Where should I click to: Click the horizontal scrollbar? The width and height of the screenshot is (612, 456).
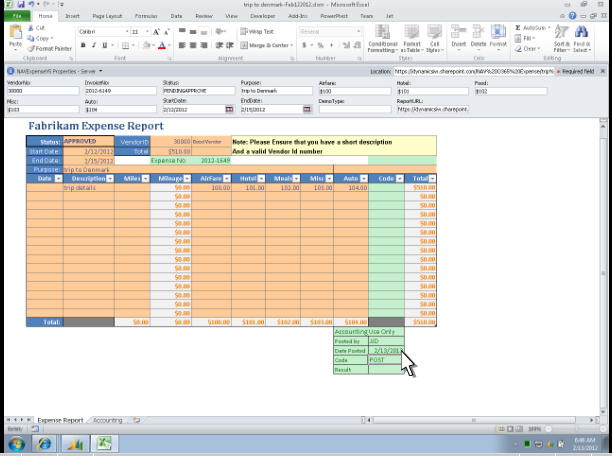[x=474, y=420]
